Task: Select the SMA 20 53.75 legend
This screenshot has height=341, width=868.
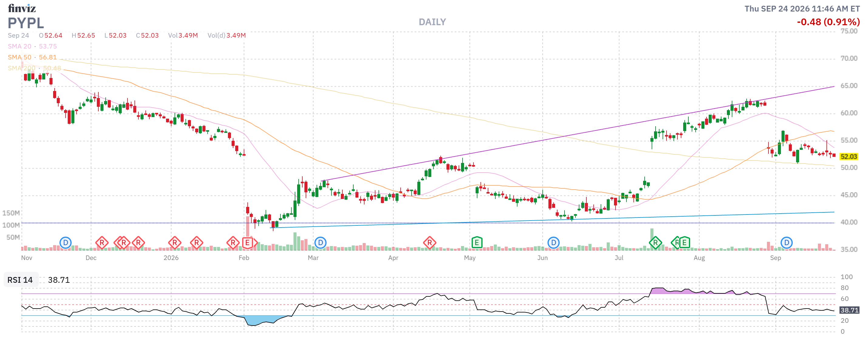Action: coord(32,46)
